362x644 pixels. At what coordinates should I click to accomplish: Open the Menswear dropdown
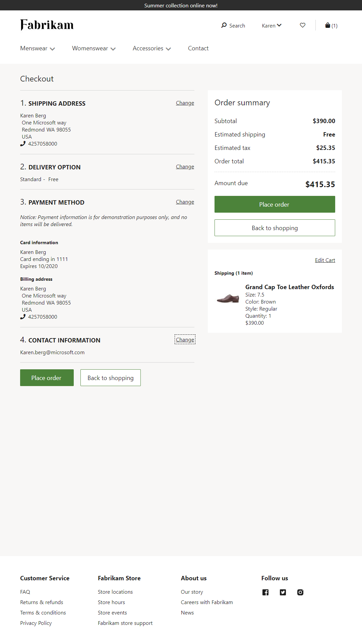coord(37,48)
